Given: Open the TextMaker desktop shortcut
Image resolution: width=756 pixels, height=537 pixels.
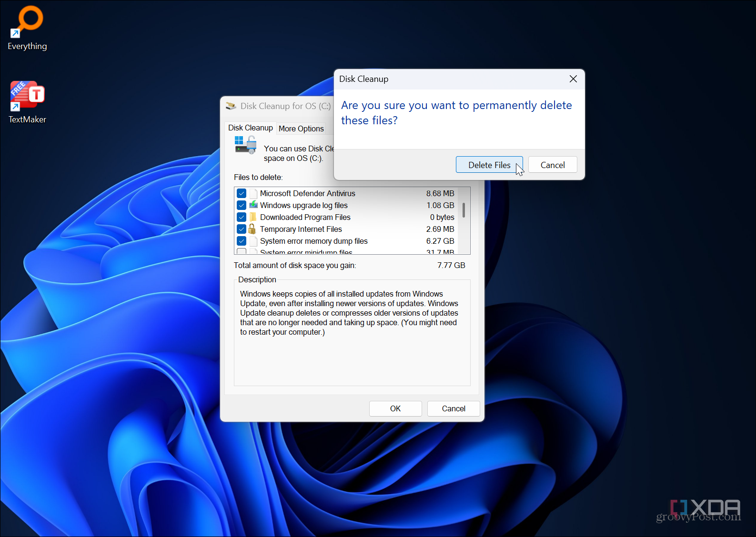Looking at the screenshot, I should pos(27,102).
